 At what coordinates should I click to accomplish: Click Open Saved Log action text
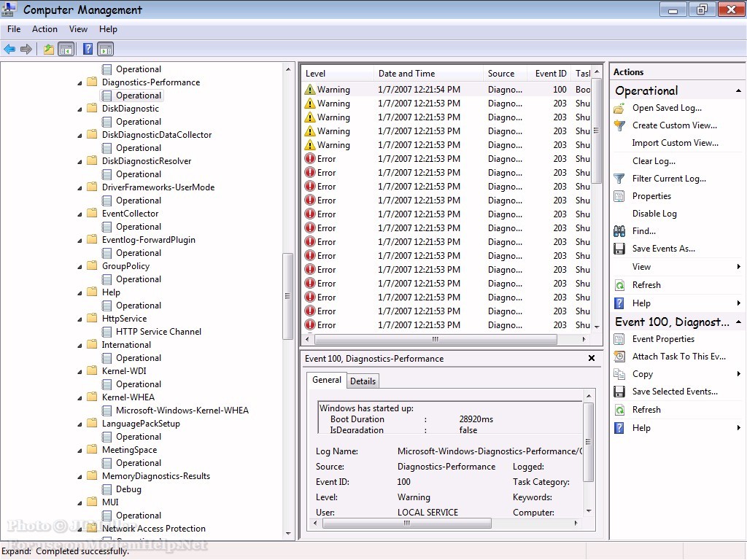[x=667, y=108]
